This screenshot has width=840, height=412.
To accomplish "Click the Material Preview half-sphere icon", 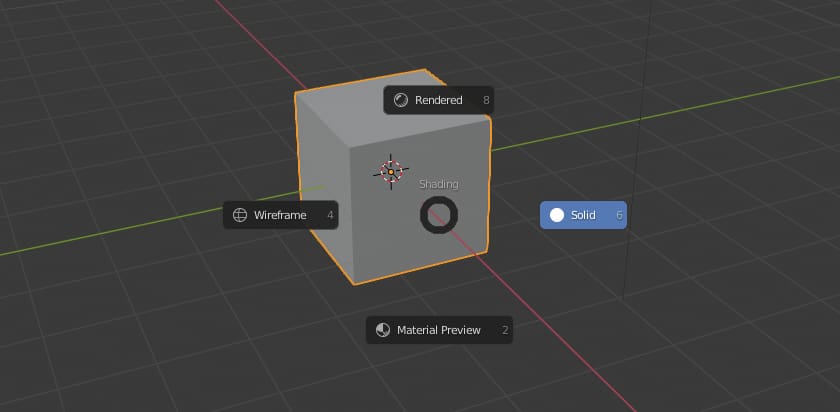I will pos(382,330).
